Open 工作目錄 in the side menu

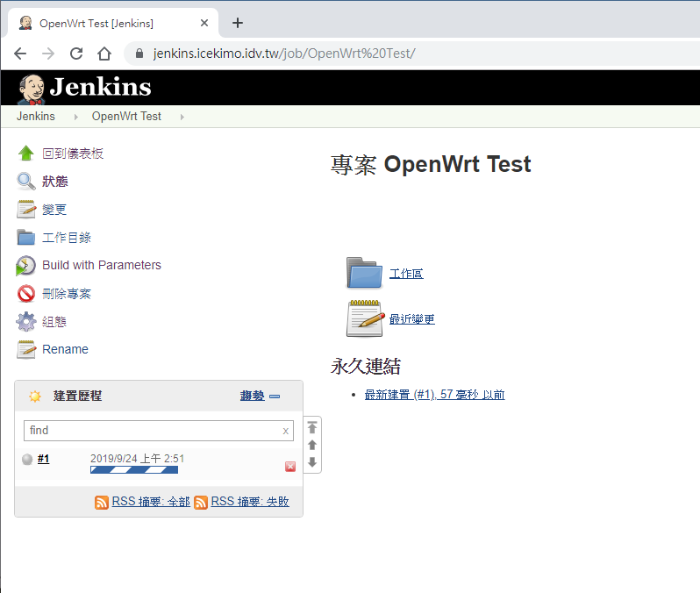67,238
